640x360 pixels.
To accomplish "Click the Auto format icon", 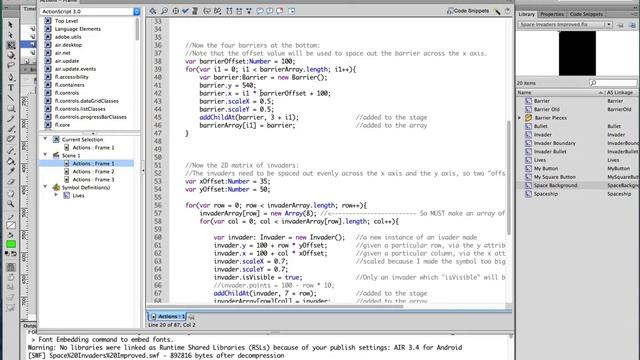I will (195, 11).
